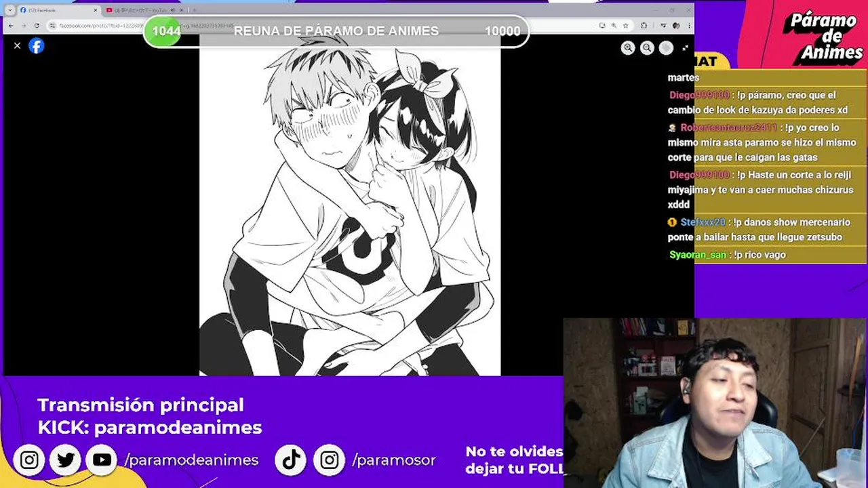Viewport: 868px width, 488px height.
Task: Switch to the YouTube browser tab
Action: [x=146, y=10]
